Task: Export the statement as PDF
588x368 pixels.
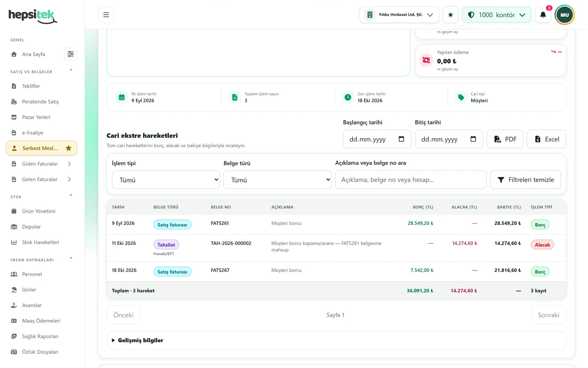Action: (505, 139)
